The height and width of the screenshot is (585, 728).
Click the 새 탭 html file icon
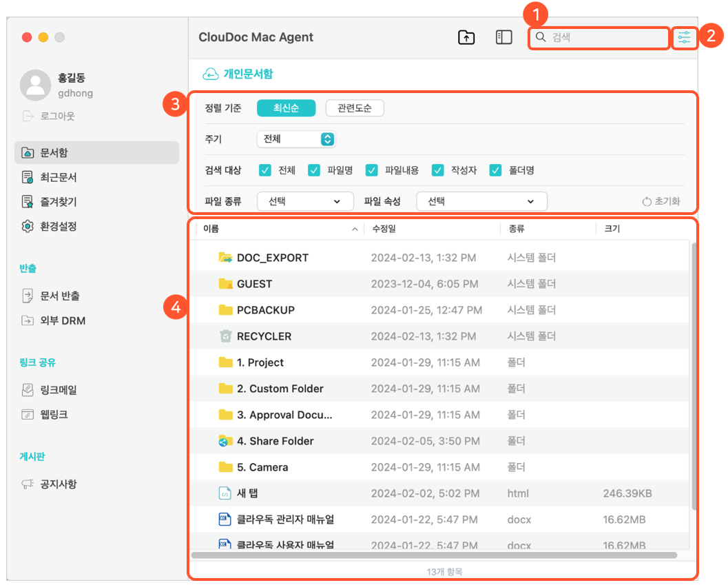pos(225,493)
